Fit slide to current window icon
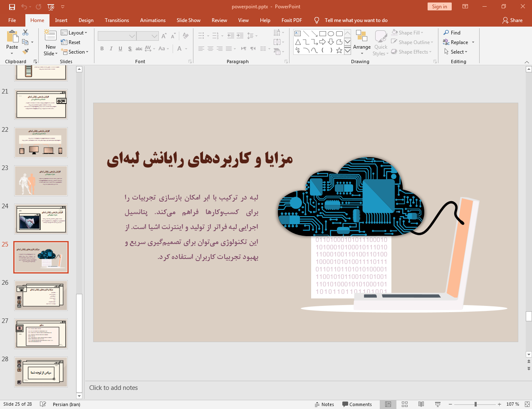Screen dimensions: 532x409 click(x=527, y=404)
